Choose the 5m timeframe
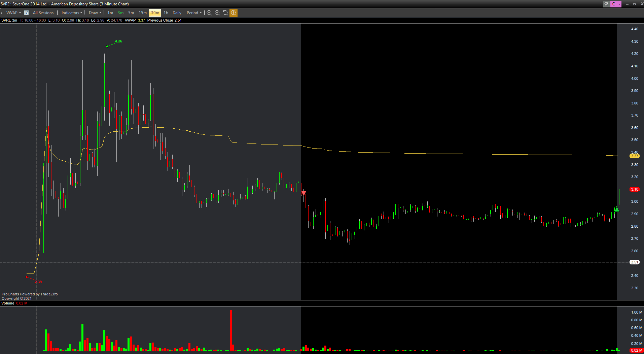644x354 pixels. click(x=131, y=13)
